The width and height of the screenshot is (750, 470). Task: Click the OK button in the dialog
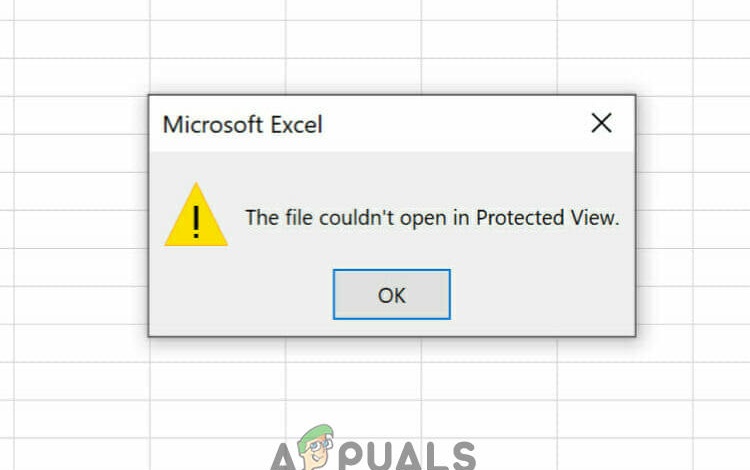[x=391, y=295]
